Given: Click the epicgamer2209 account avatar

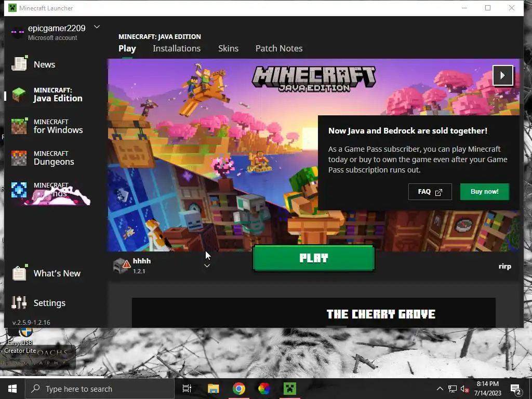Looking at the screenshot, I should [x=17, y=32].
